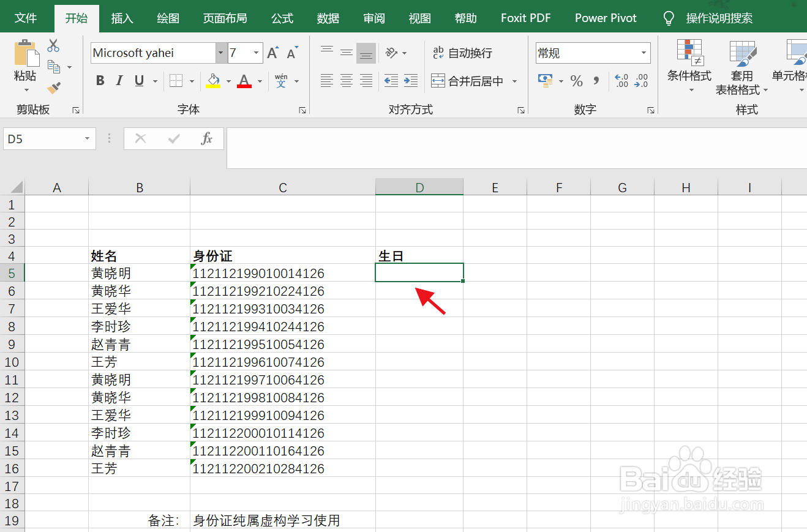807x532 pixels.
Task: Switch to the 数据 ribbon tab
Action: pyautogui.click(x=328, y=18)
